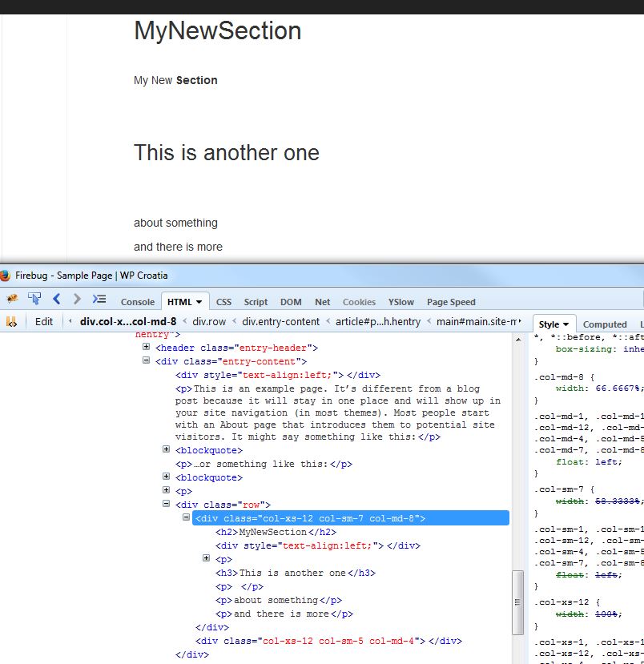Click the This is another one heading
This screenshot has height=664, width=644.
(x=227, y=152)
